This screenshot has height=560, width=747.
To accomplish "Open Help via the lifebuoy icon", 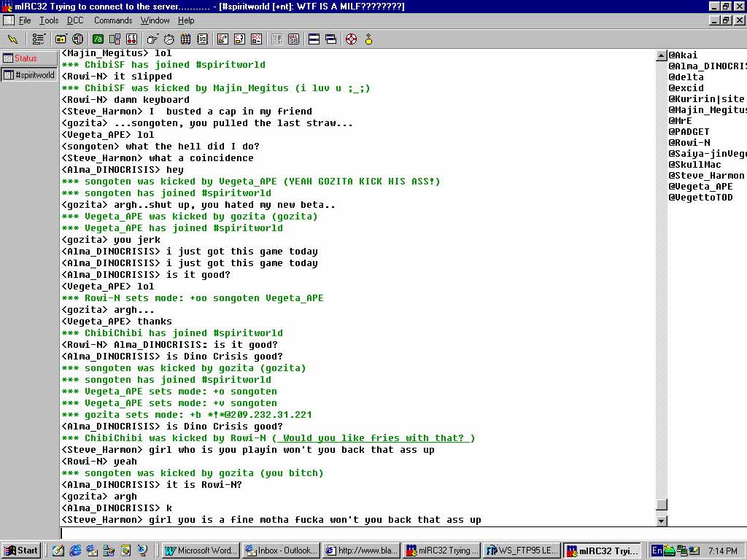I will coord(351,39).
